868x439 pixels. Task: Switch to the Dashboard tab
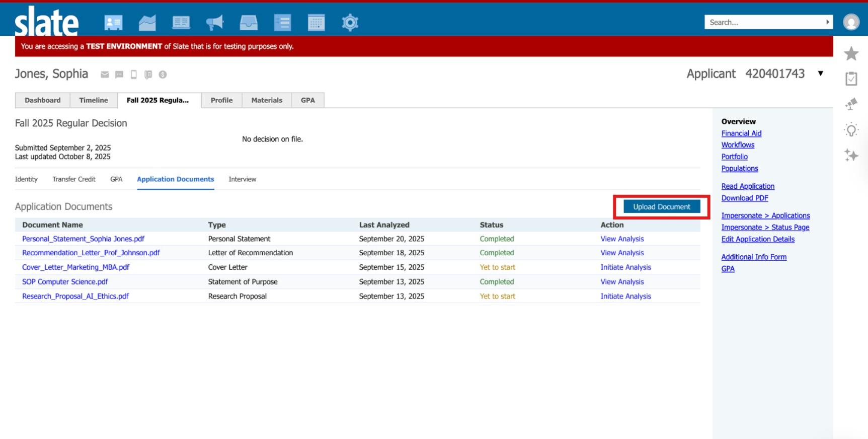click(x=43, y=100)
